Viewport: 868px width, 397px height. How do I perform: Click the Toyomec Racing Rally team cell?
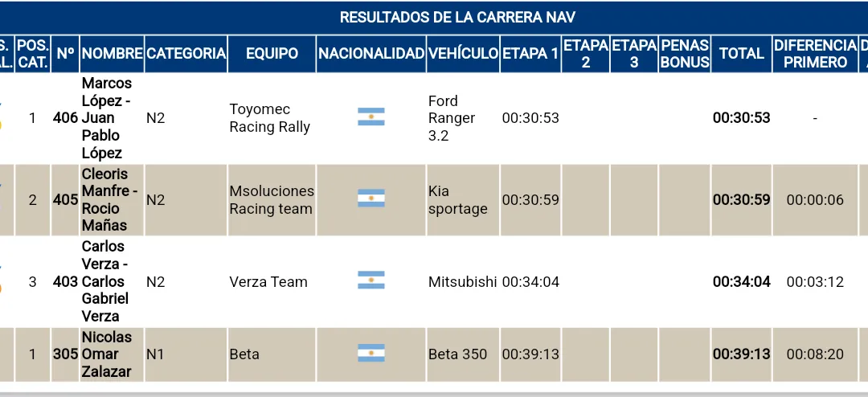[x=269, y=118]
